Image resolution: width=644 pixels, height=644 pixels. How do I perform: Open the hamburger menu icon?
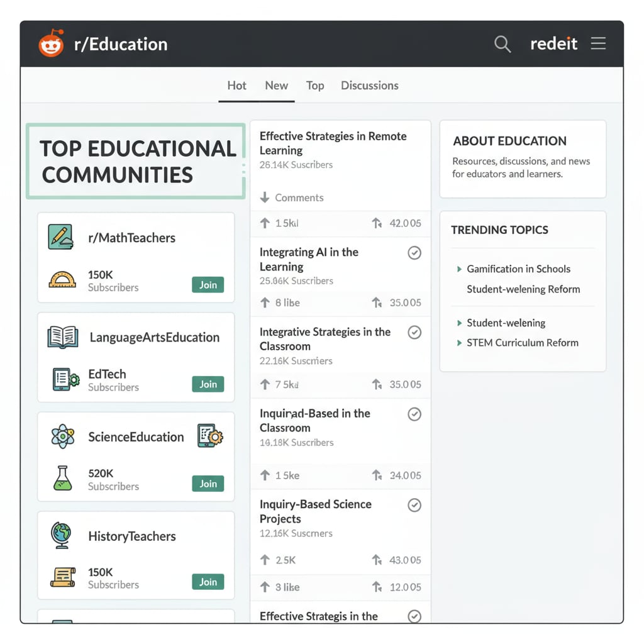click(598, 43)
